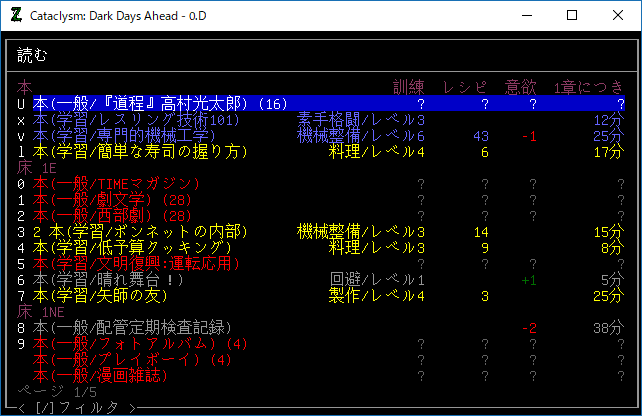Select the 漫画雑誌 entry at bottom
This screenshot has width=642, height=416.
[112, 376]
